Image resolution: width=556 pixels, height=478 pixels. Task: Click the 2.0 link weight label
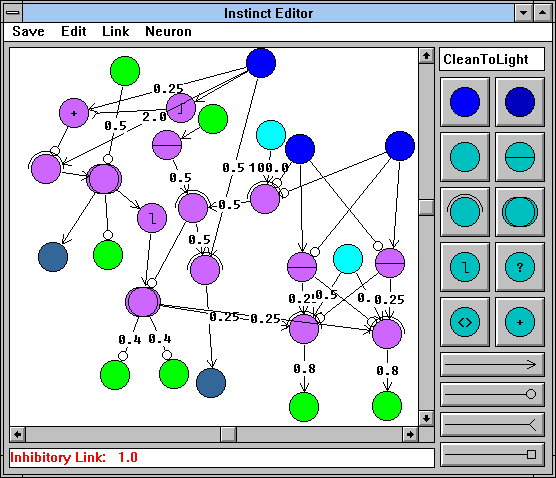coord(154,117)
